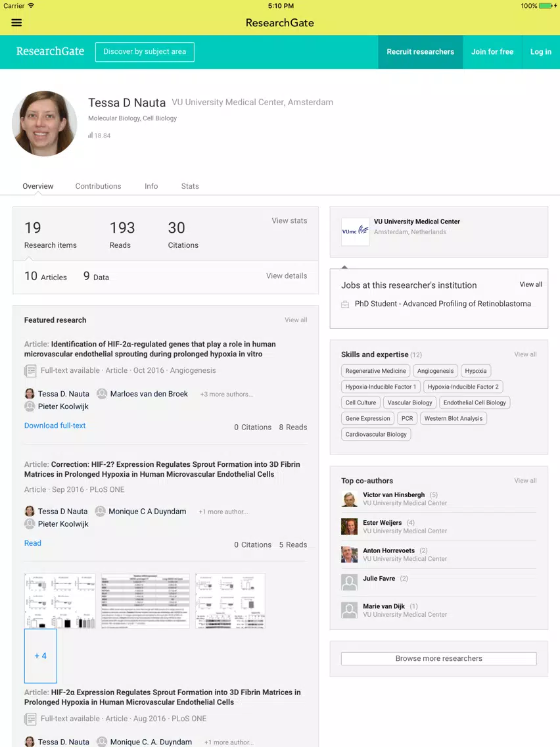Select the Gene Expression skill tag
The width and height of the screenshot is (560, 747).
click(x=367, y=418)
